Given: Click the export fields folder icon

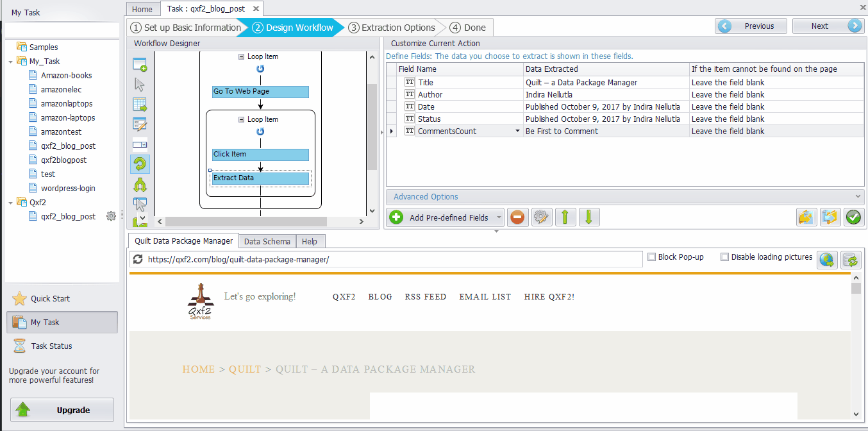Looking at the screenshot, I should tap(830, 217).
